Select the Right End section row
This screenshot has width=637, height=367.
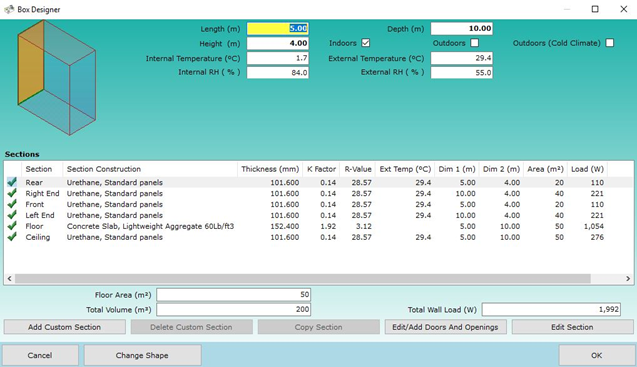point(319,193)
